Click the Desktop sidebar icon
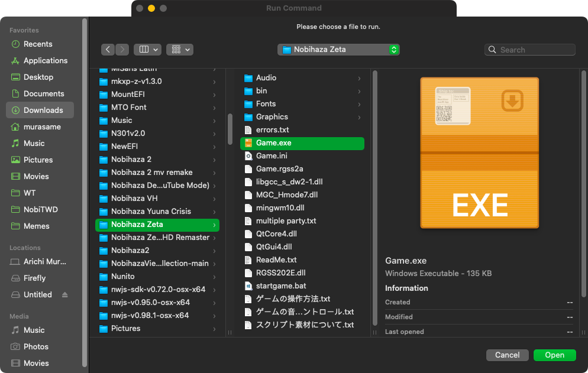Image resolution: width=588 pixels, height=373 pixels. coord(15,77)
